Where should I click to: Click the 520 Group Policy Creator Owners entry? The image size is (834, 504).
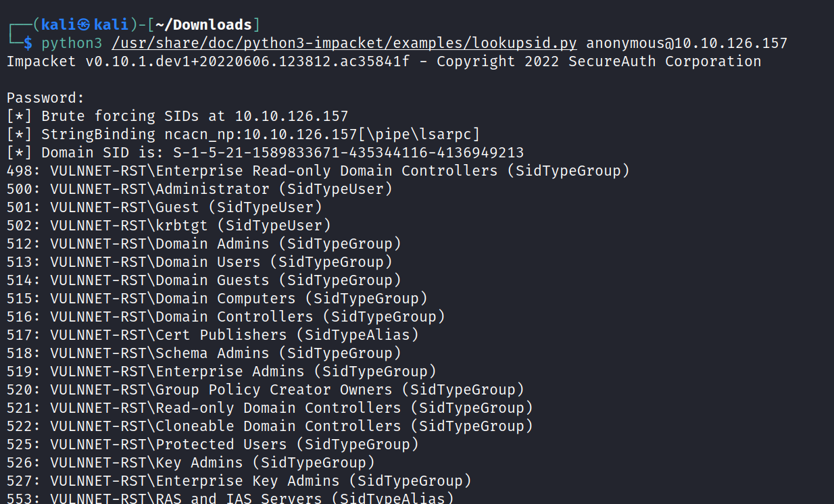(265, 390)
